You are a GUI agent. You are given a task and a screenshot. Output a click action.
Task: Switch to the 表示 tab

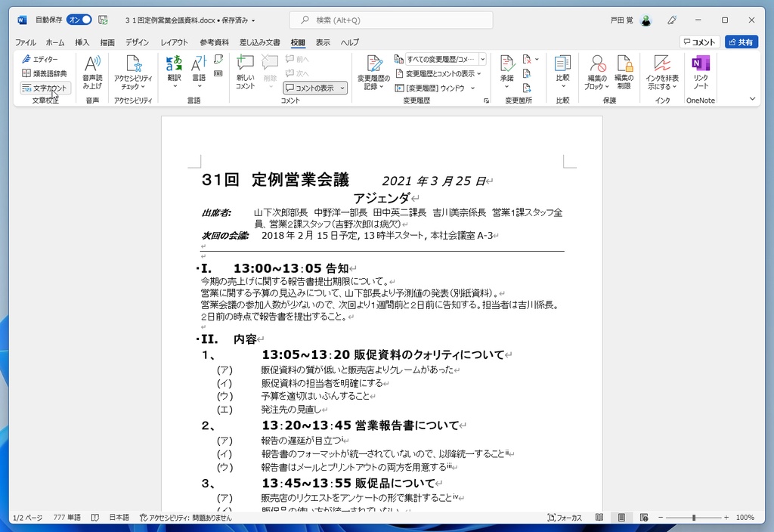pyautogui.click(x=323, y=42)
